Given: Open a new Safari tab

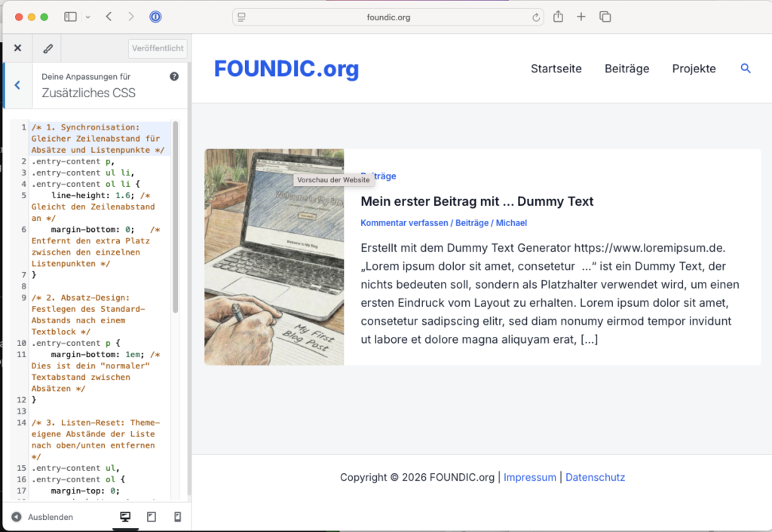Looking at the screenshot, I should (x=581, y=17).
